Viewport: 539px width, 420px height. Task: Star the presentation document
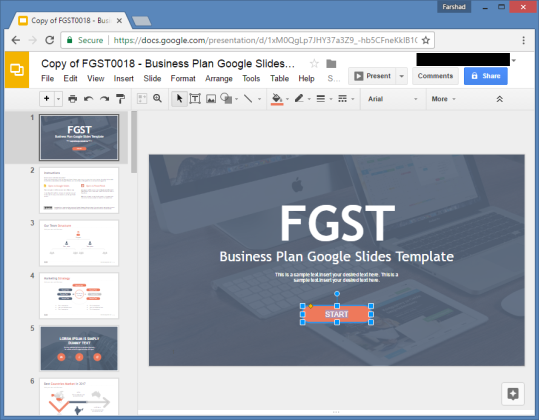(x=314, y=64)
